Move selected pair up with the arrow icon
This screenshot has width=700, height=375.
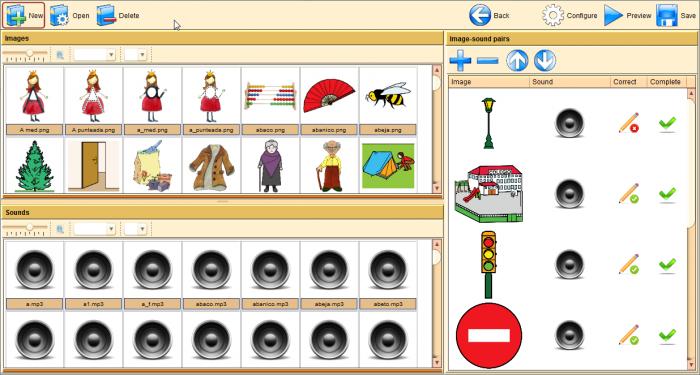pyautogui.click(x=517, y=61)
